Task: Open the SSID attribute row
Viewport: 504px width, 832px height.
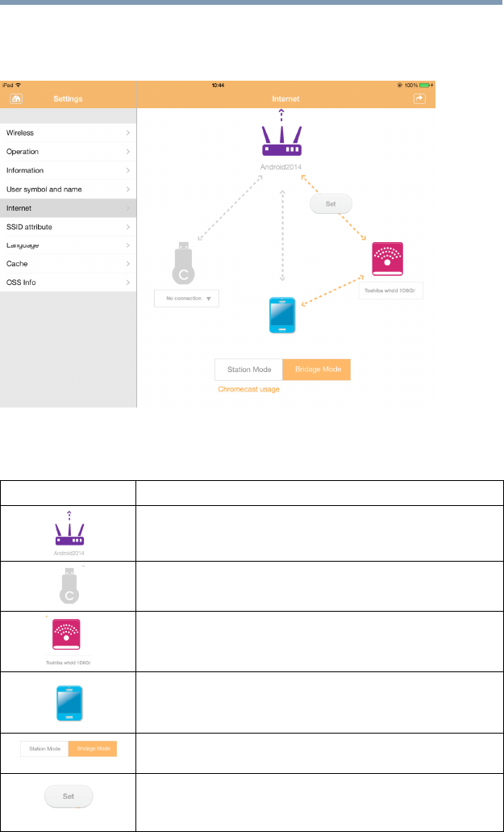Action: point(69,227)
